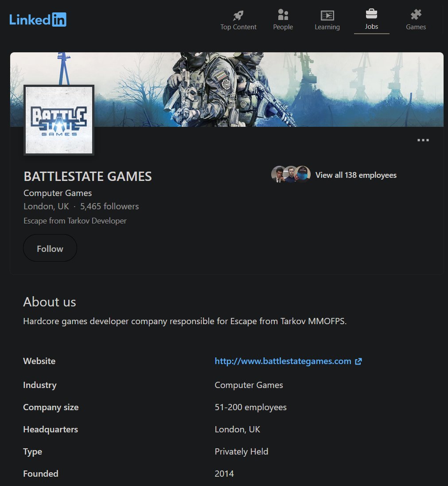Follow the Battlestate Games page
Screen dimensions: 448x486
[50, 248]
